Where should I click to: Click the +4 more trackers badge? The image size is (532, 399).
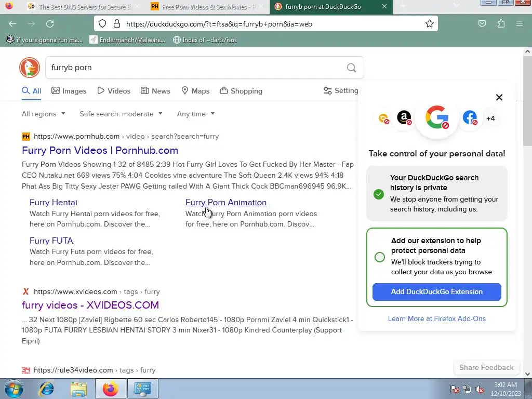490,118
